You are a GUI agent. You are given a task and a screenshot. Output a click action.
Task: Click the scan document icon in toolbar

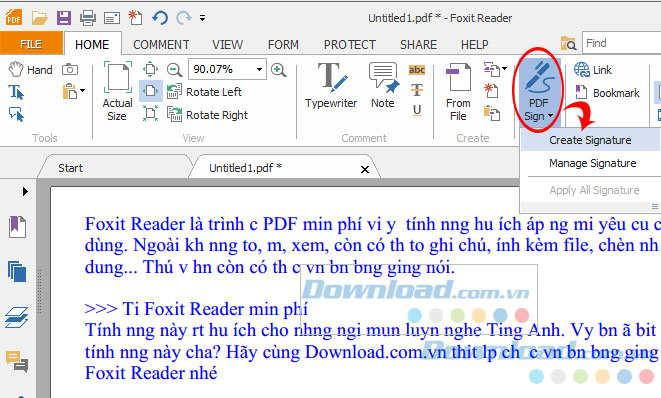112,18
